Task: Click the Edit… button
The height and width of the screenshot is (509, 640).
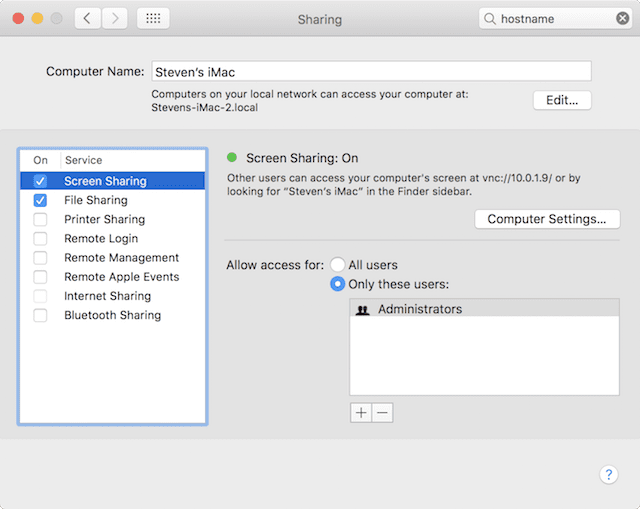Action: [562, 100]
